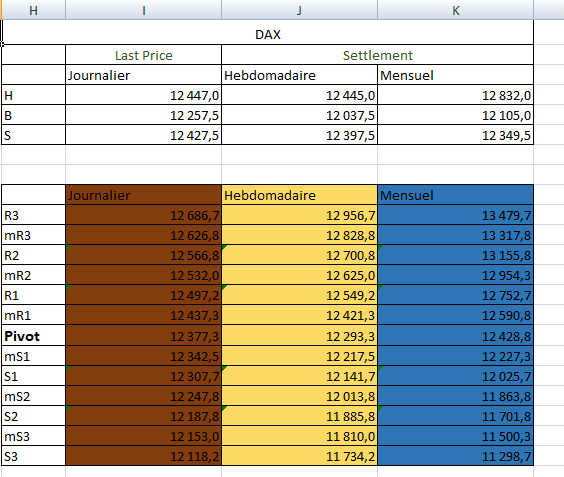Select monthly R2 value 13 155,8

[455, 255]
